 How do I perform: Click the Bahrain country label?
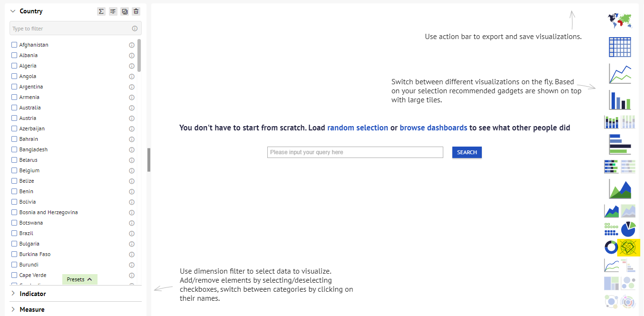(29, 139)
